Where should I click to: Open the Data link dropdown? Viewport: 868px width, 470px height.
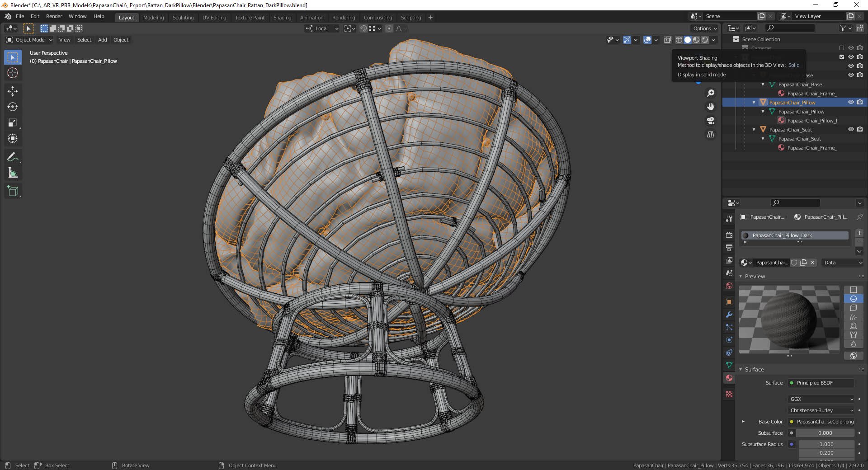point(843,263)
